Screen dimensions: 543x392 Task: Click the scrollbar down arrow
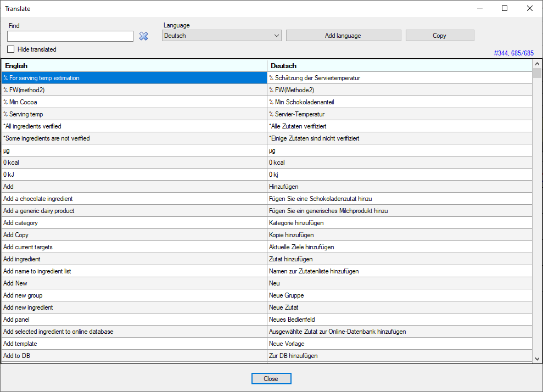click(x=537, y=359)
